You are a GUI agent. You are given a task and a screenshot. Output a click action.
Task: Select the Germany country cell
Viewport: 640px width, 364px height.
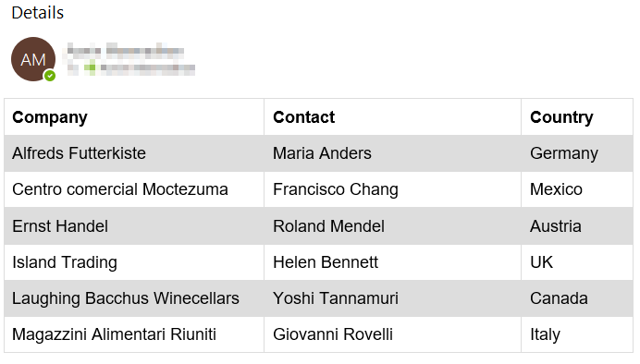(577, 153)
